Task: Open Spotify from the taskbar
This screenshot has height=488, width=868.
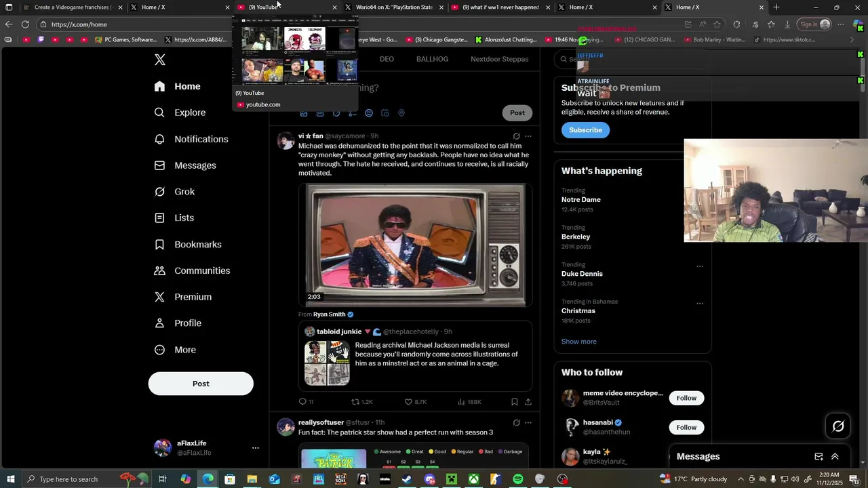Action: pos(518,479)
